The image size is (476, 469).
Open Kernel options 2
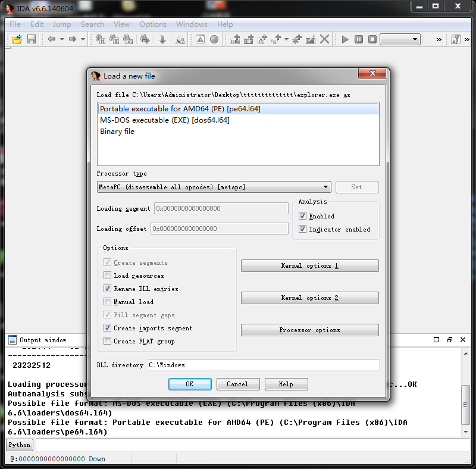click(x=309, y=298)
